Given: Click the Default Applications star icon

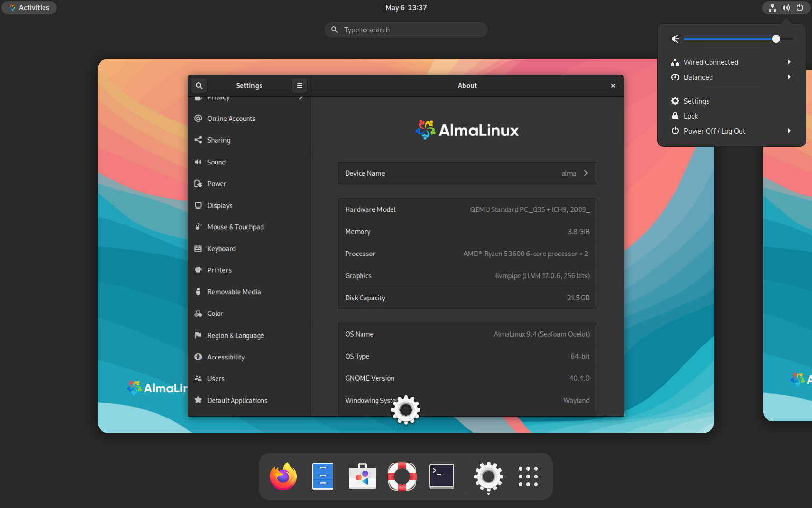Looking at the screenshot, I should tap(198, 400).
